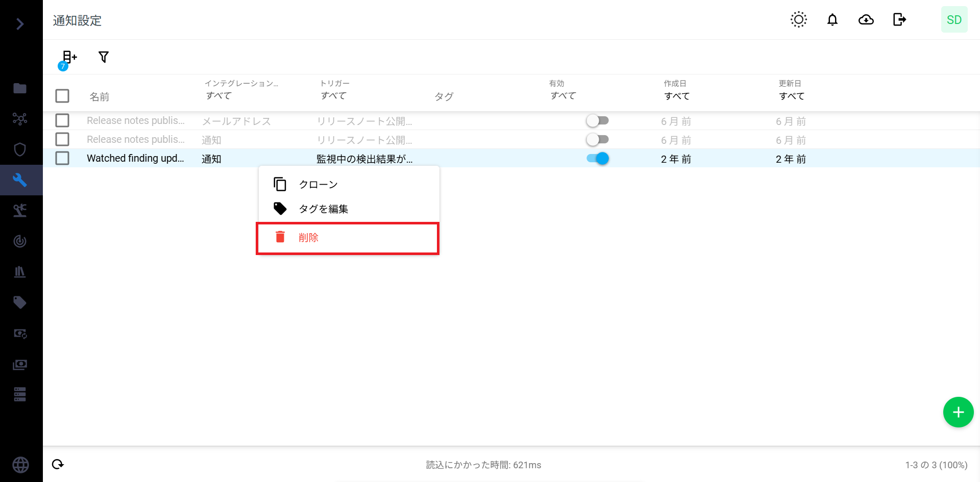Check the Watched finding update row checkbox

(x=62, y=158)
